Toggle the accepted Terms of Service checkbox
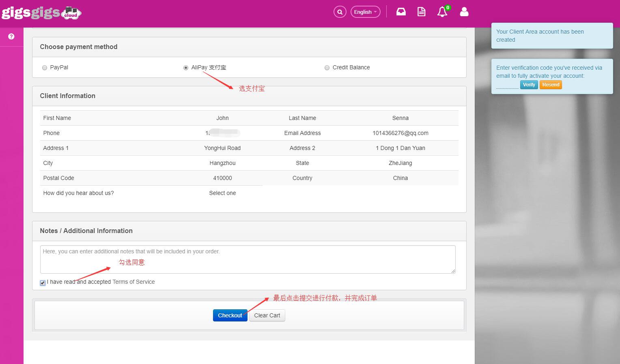The height and width of the screenshot is (364, 620). coord(43,283)
